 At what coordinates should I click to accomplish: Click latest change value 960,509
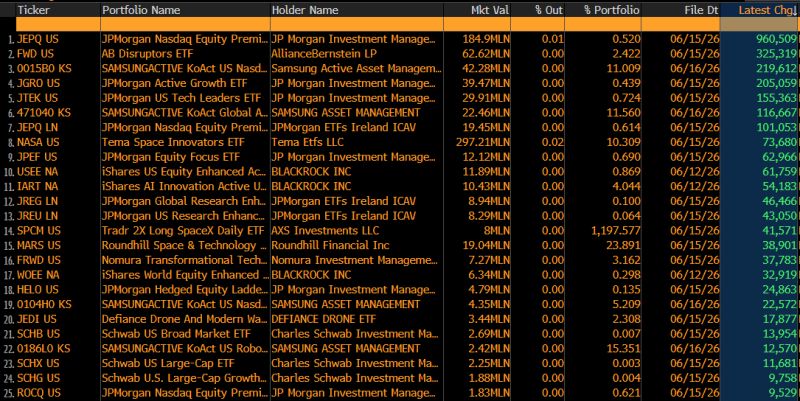click(x=777, y=39)
